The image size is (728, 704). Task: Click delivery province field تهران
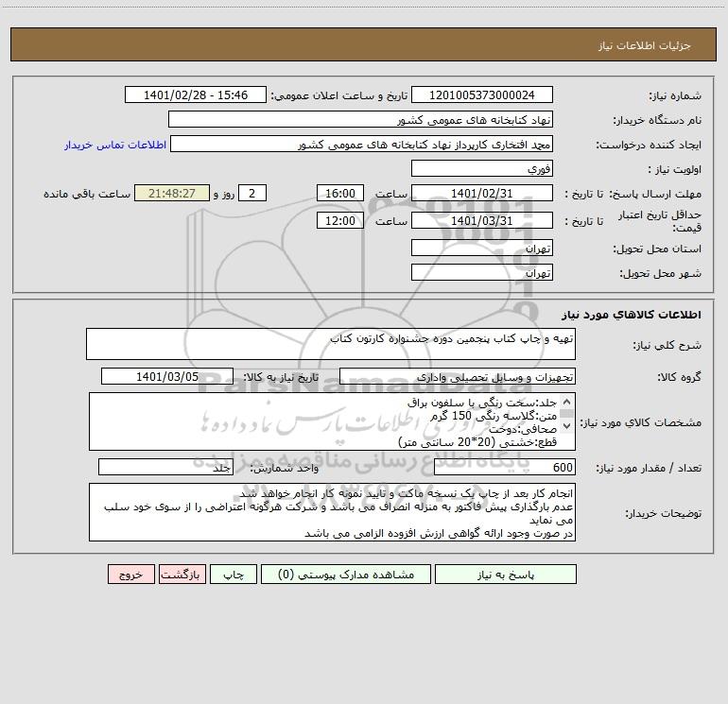tap(482, 248)
